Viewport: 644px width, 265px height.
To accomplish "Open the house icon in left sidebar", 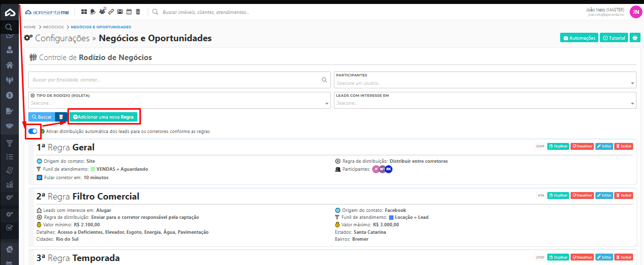I will tap(9, 65).
